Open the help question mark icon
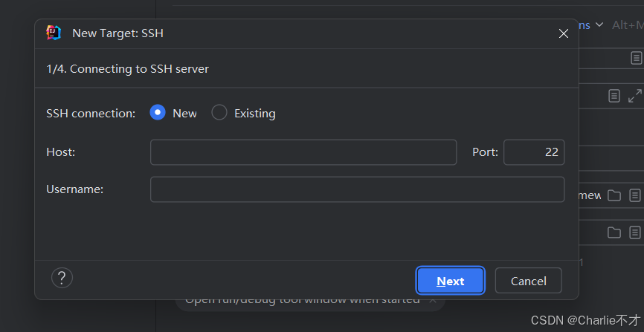 [x=62, y=278]
